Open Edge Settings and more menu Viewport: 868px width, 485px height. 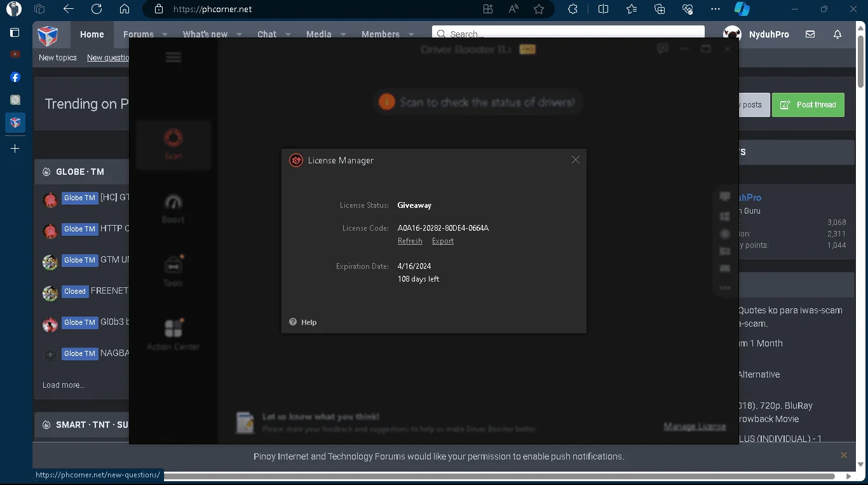[x=715, y=9]
